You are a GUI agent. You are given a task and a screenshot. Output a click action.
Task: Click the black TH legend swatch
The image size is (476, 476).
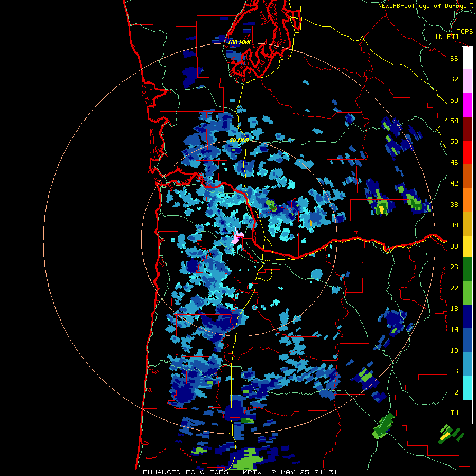coord(467,411)
